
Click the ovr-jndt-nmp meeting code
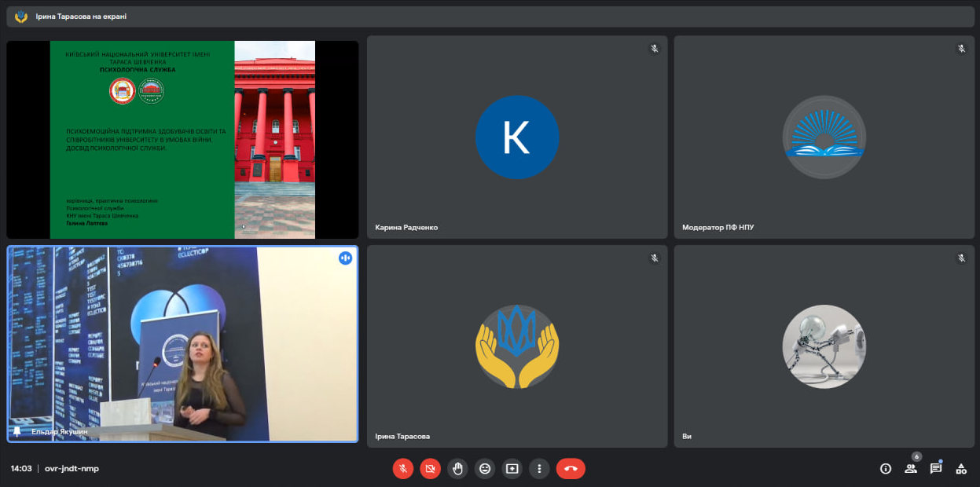coord(72,468)
